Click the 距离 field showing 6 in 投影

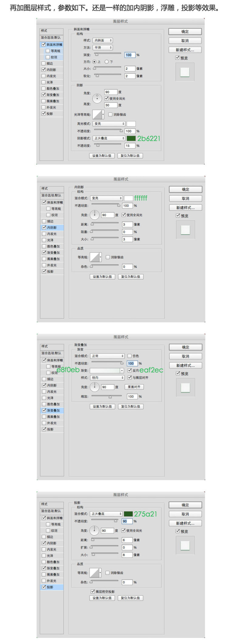tap(127, 540)
